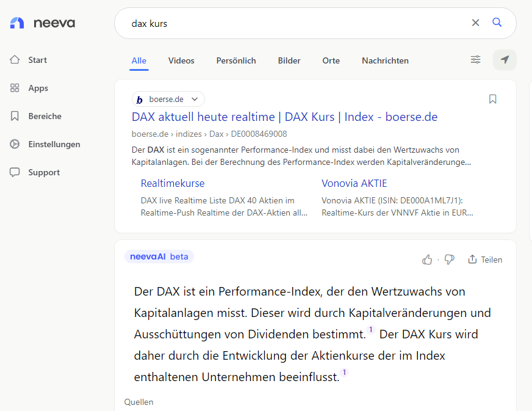Open the Realtimekurse sublink
The height and width of the screenshot is (411, 532).
click(x=173, y=183)
